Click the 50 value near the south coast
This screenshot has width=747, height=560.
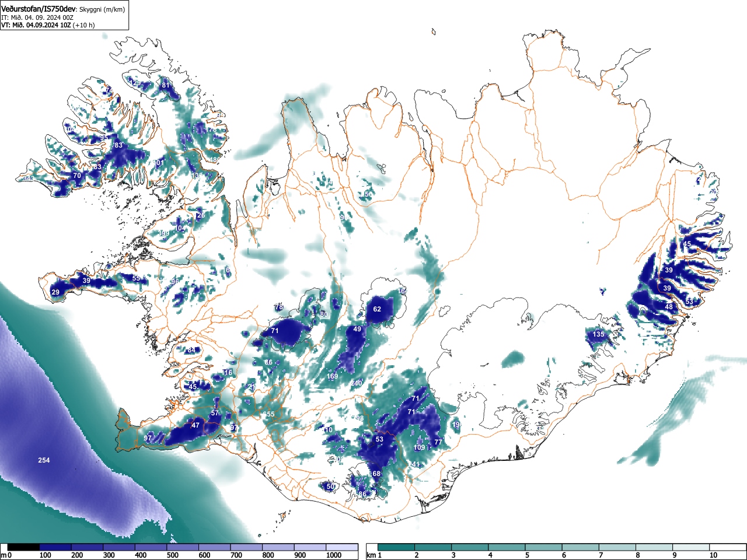[330, 486]
